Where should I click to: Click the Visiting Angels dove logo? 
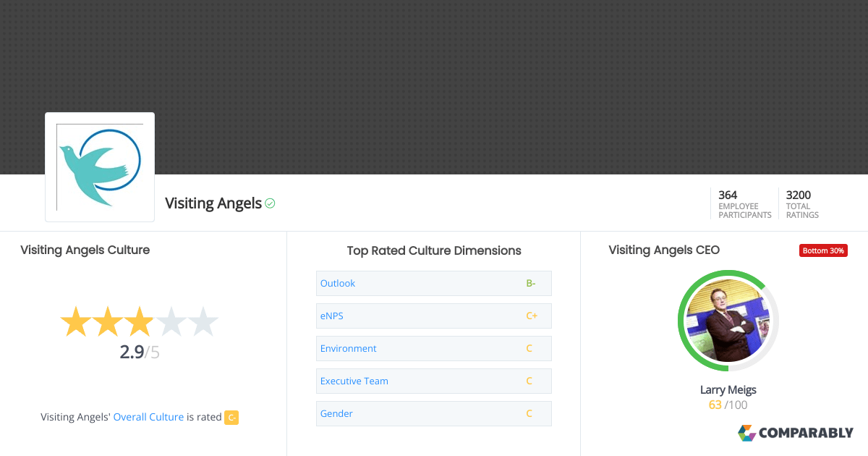point(100,166)
